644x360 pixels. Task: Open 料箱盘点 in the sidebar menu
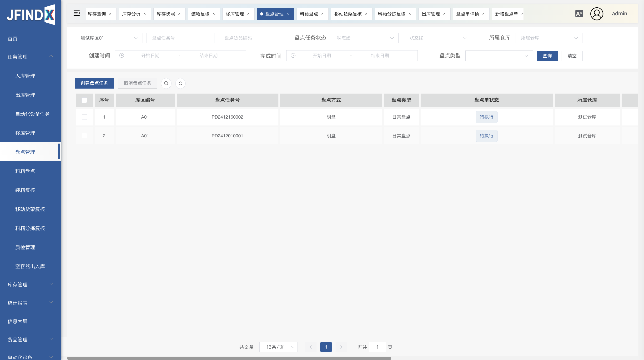25,171
